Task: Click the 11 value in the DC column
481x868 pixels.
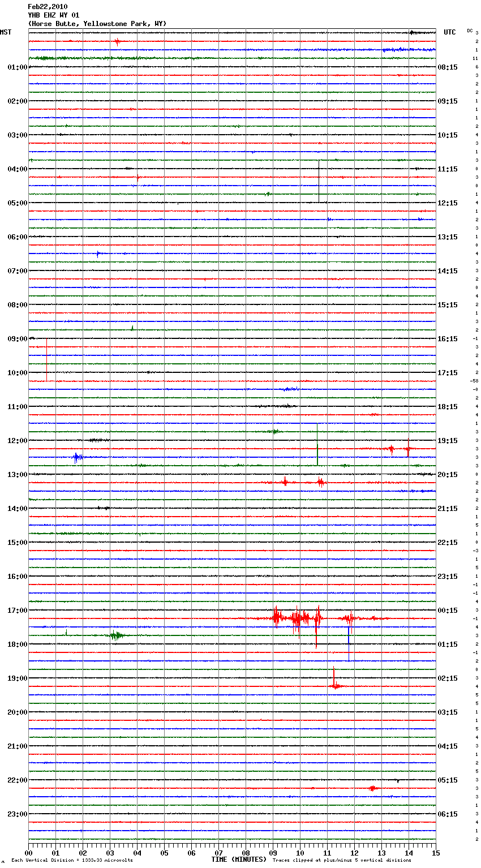Action: (x=475, y=59)
